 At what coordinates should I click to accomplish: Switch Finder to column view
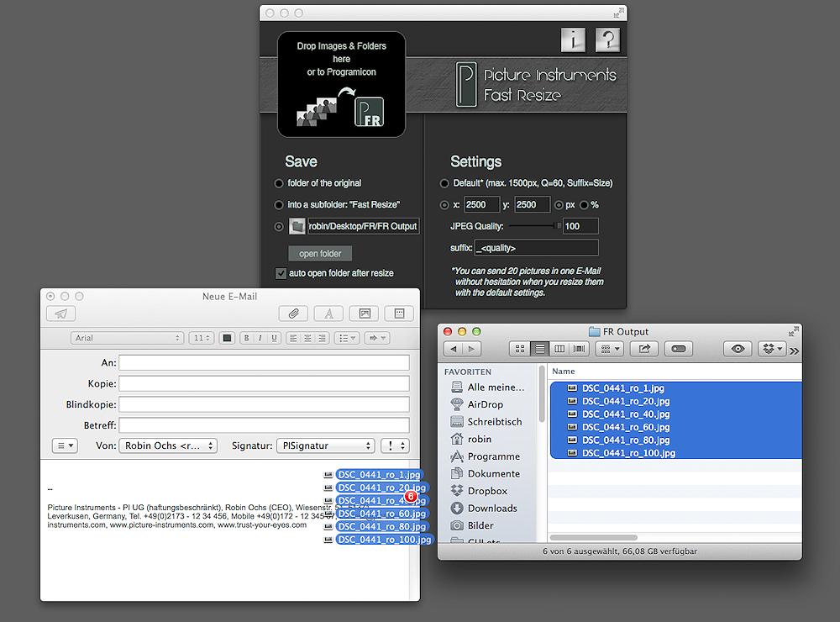559,349
